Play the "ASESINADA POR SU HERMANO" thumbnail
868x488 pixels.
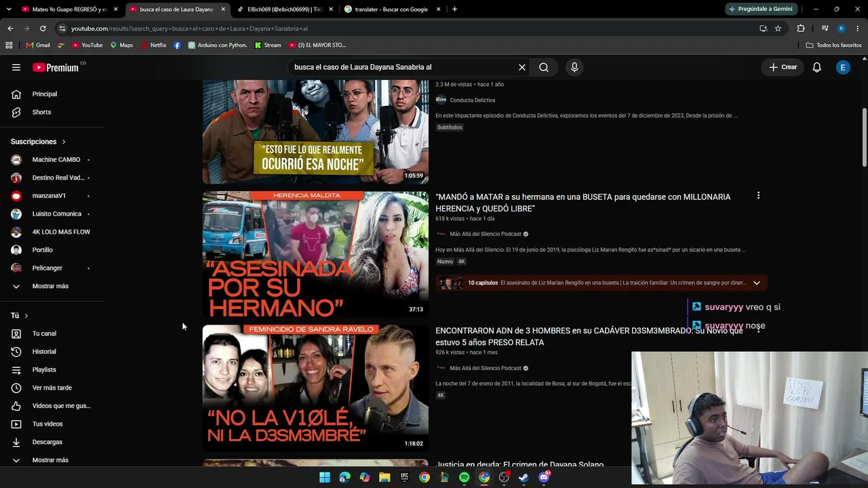tap(315, 254)
